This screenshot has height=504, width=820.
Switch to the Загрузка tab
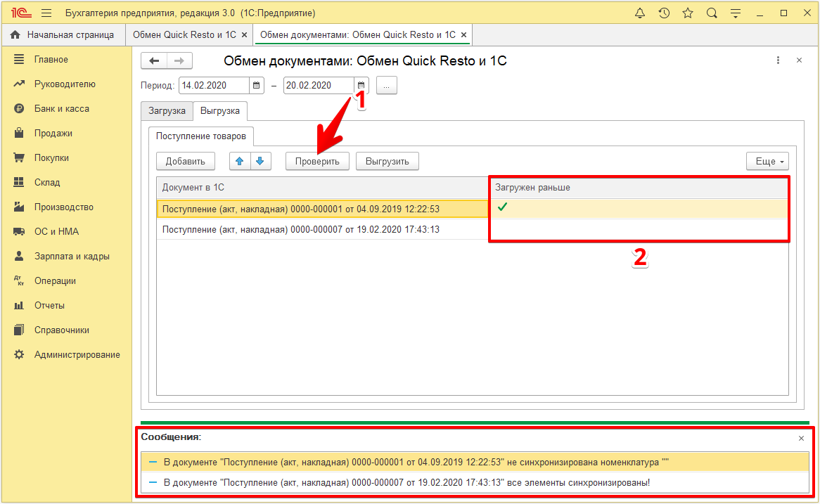(x=167, y=111)
